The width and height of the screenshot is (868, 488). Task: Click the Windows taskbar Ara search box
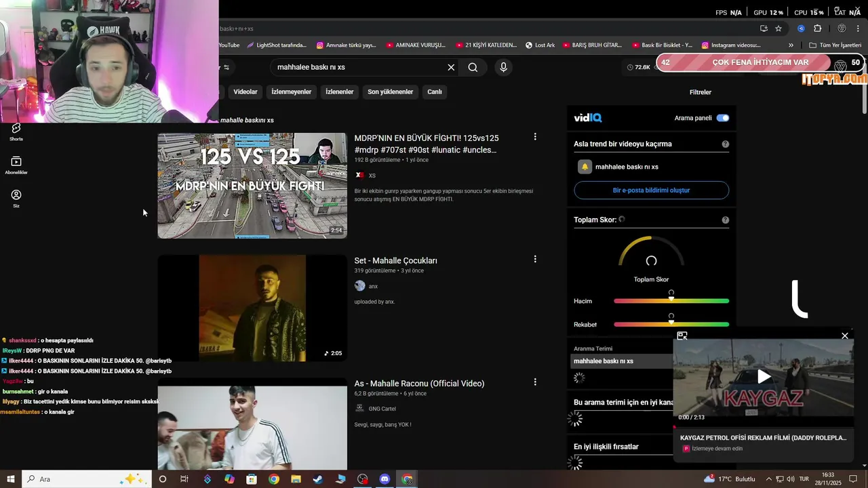coord(88,479)
